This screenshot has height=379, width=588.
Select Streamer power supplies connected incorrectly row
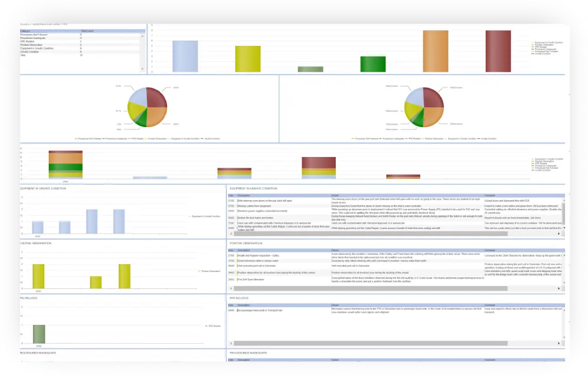(x=395, y=211)
